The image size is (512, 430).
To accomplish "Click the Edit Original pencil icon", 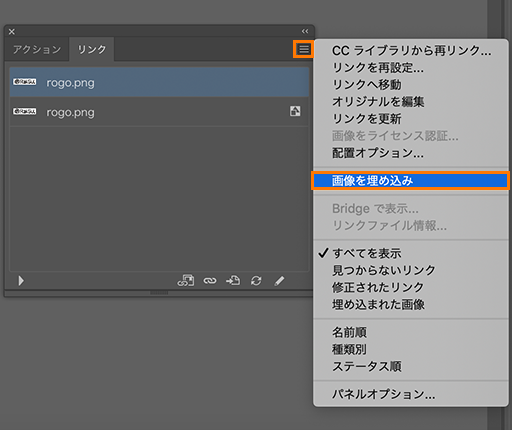I will (279, 281).
